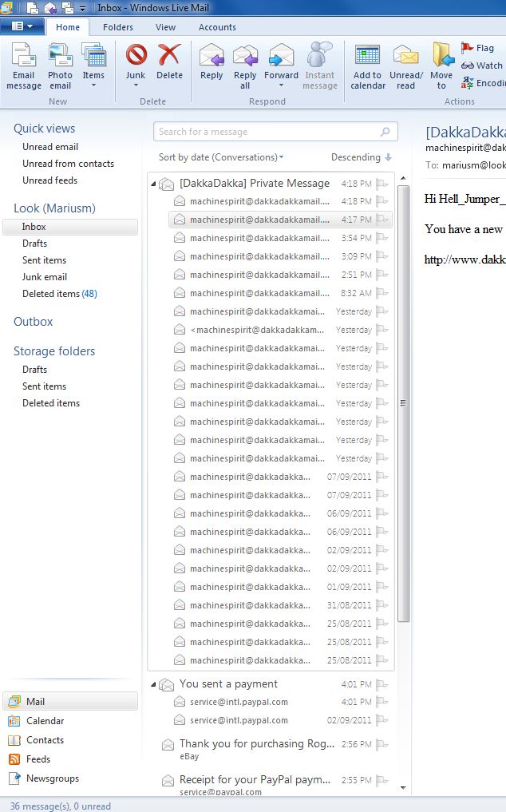Click Reply all in the ribbon
The image size is (506, 812).
(x=245, y=66)
